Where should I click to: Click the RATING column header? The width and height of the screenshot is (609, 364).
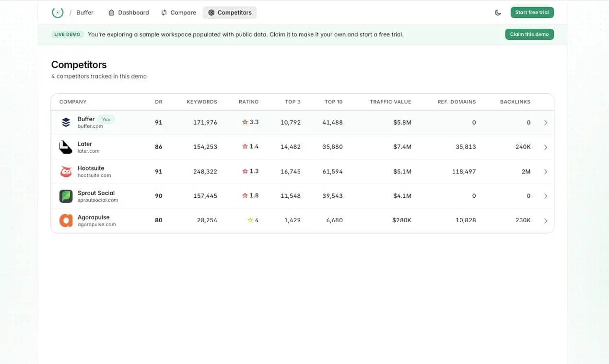pos(248,102)
